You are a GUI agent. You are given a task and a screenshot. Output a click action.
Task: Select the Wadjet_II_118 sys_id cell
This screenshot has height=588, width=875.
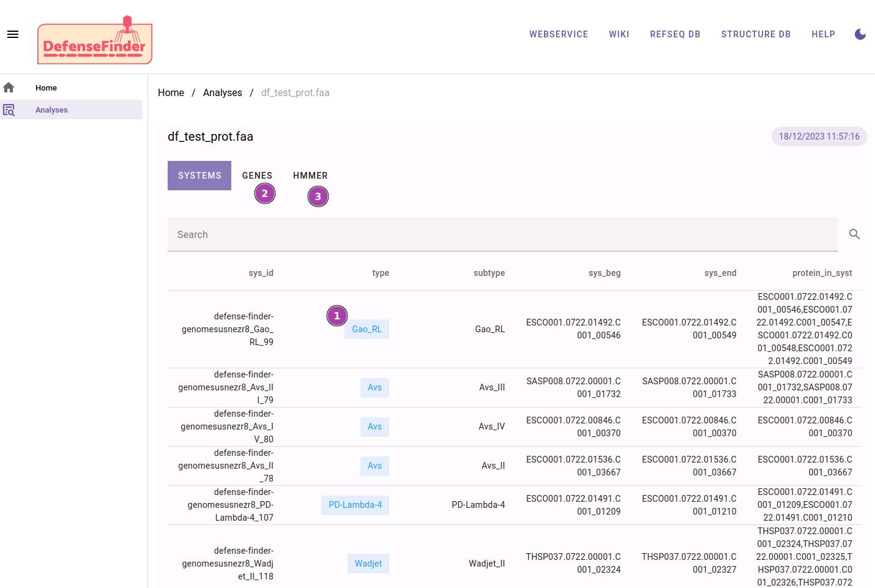coord(228,564)
